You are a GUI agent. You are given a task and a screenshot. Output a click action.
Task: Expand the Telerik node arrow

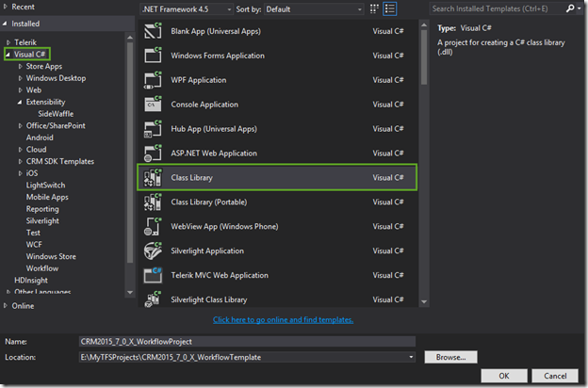pos(8,42)
